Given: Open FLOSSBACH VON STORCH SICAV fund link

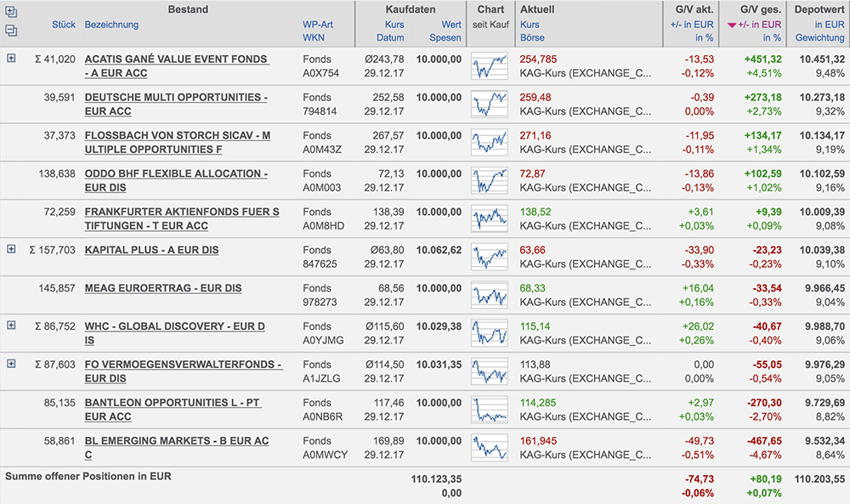Looking at the screenshot, I should [x=178, y=142].
